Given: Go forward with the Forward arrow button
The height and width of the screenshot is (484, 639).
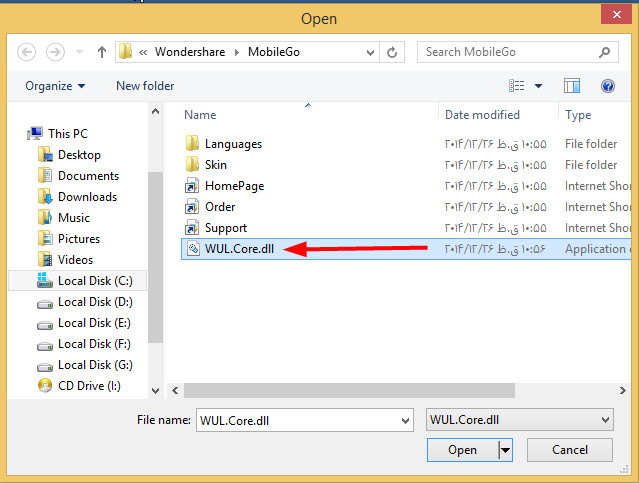Looking at the screenshot, I should (55, 52).
